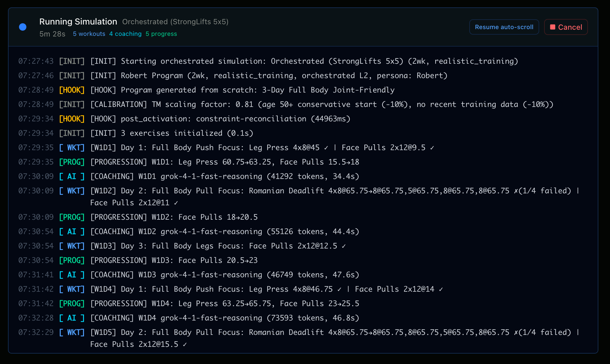Click Resume auto-scroll button
Image resolution: width=610 pixels, height=364 pixels.
[x=504, y=27]
